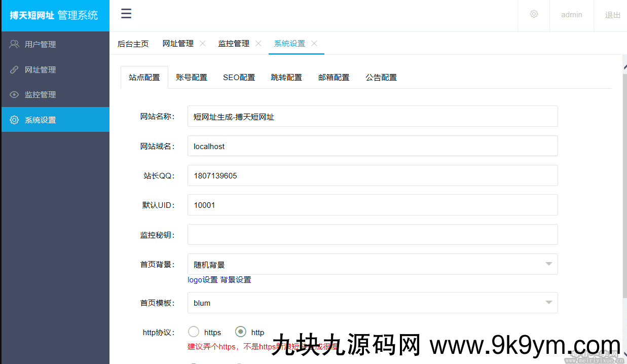Open the gear settings icon in header
627x364 pixels.
[x=534, y=14]
